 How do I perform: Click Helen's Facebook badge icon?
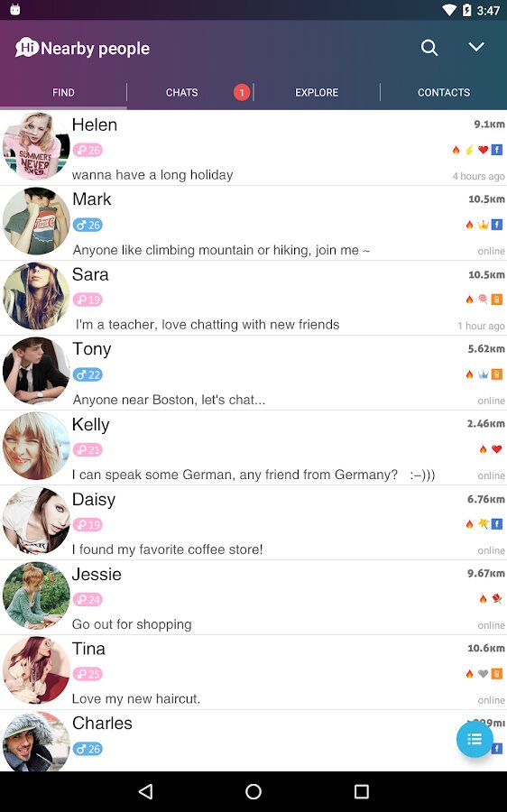497,150
